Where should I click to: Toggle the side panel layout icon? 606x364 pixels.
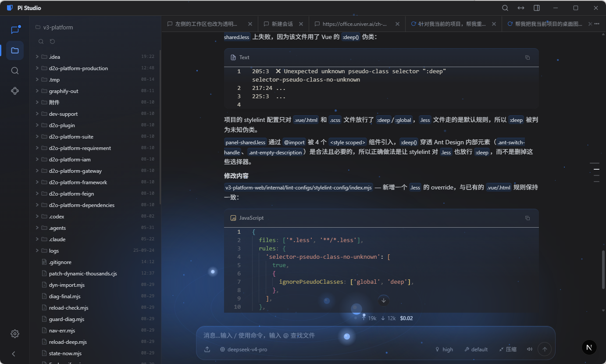[x=537, y=8]
